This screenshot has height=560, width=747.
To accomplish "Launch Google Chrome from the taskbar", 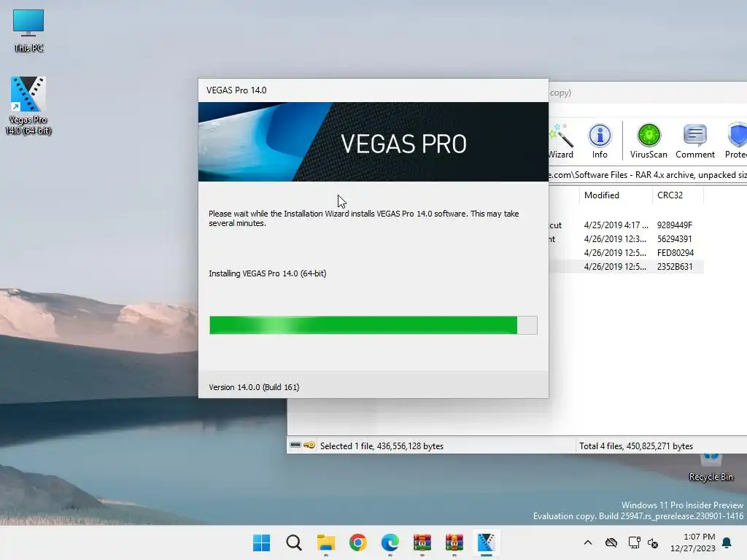I will click(357, 542).
